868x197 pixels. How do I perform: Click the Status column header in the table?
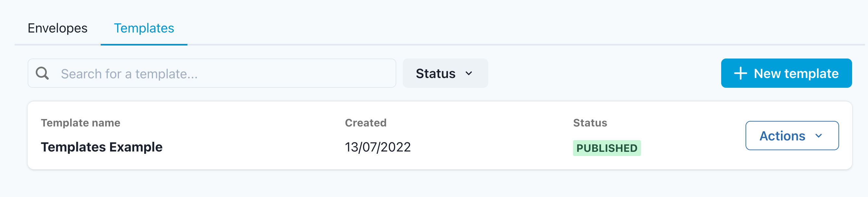590,123
